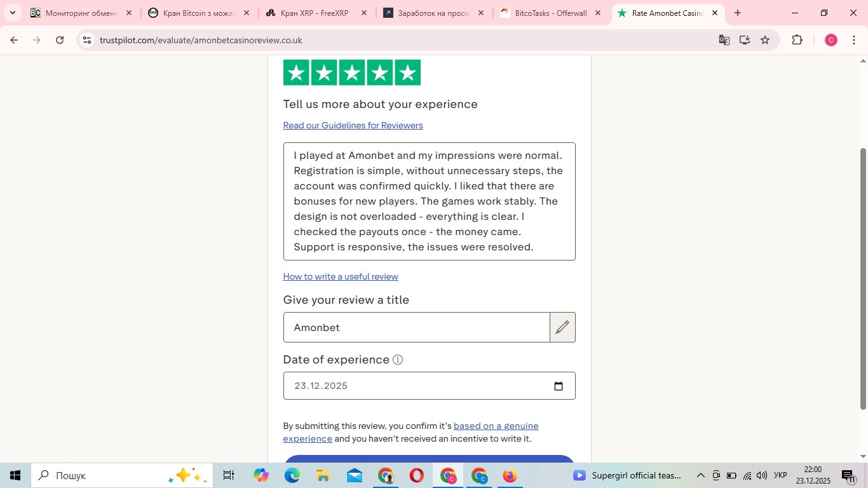Close the Rate Amonbet Casino tab
The width and height of the screenshot is (868, 488).
(x=714, y=13)
